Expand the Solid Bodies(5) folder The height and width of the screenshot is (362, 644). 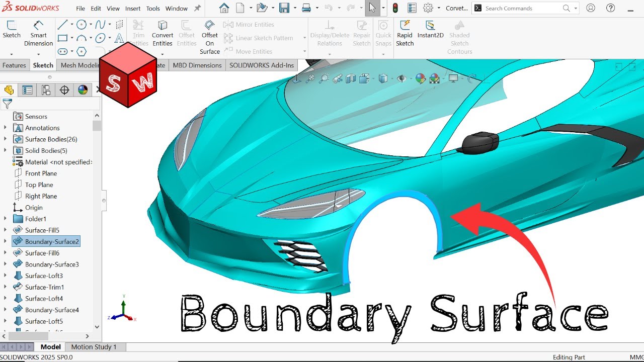(x=5, y=150)
